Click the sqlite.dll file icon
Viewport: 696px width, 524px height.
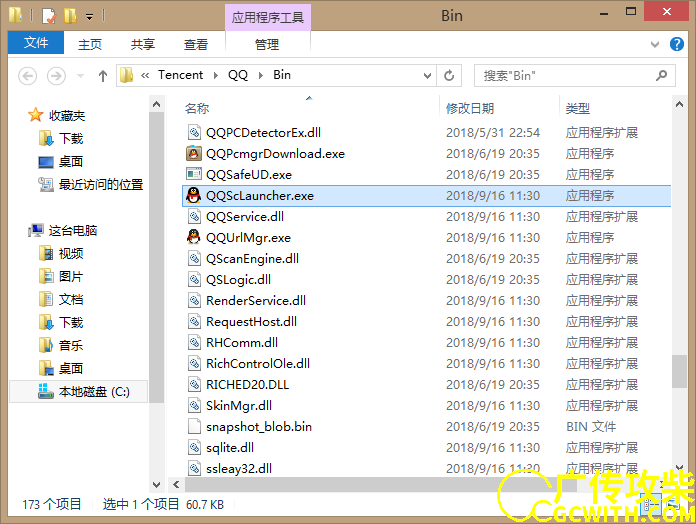194,447
